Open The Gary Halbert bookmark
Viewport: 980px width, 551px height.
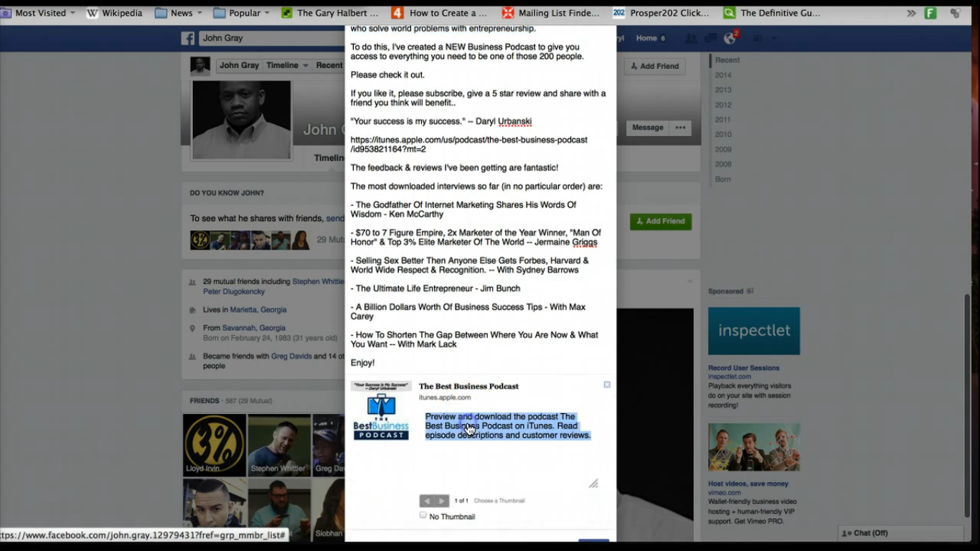[x=330, y=13]
